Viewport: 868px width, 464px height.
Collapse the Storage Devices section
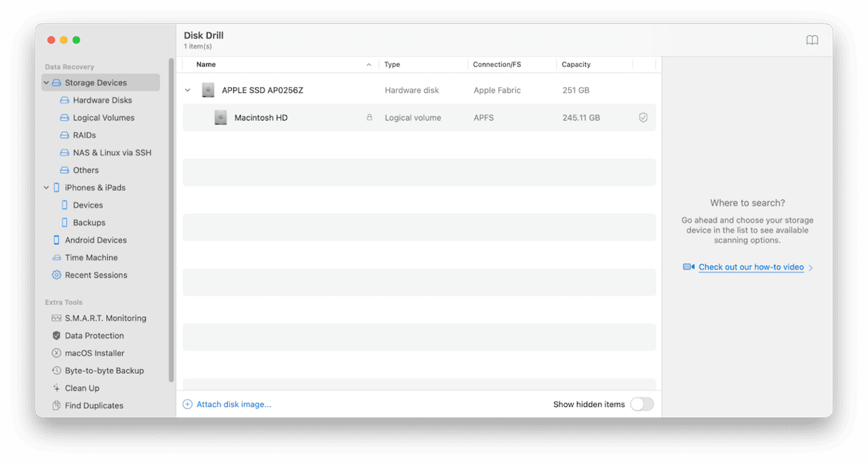(46, 83)
